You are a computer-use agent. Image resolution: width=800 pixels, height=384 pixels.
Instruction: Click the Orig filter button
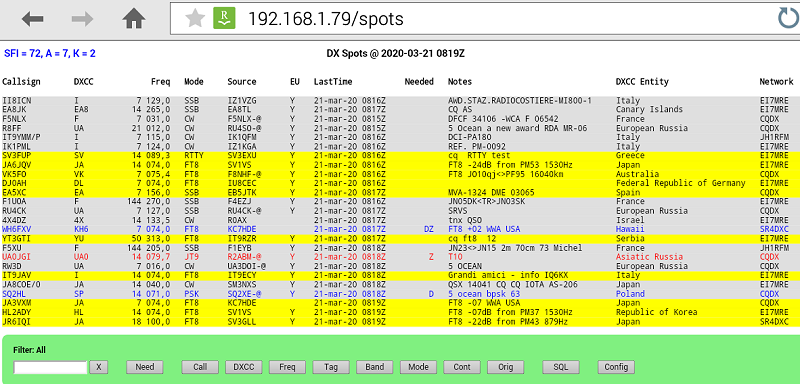tap(506, 367)
